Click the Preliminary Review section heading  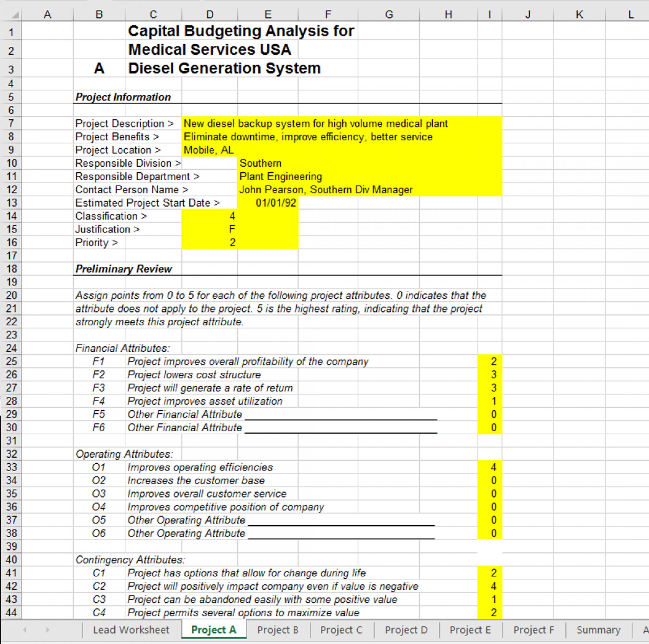[x=124, y=269]
